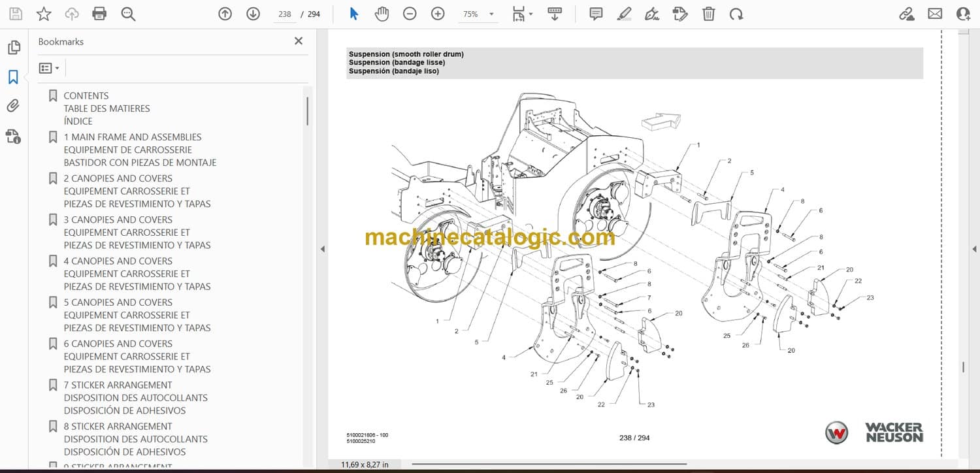The width and height of the screenshot is (980, 473).
Task: Zoom in with the plus button
Action: pyautogui.click(x=438, y=14)
